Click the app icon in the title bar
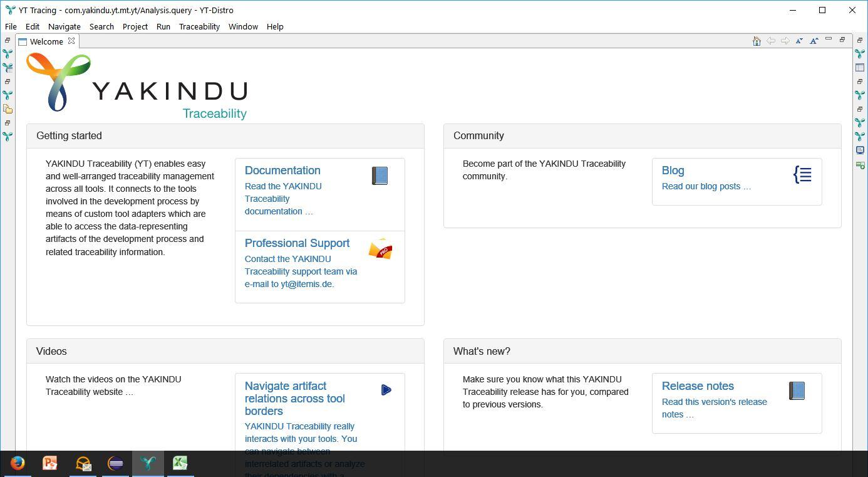 click(9, 10)
